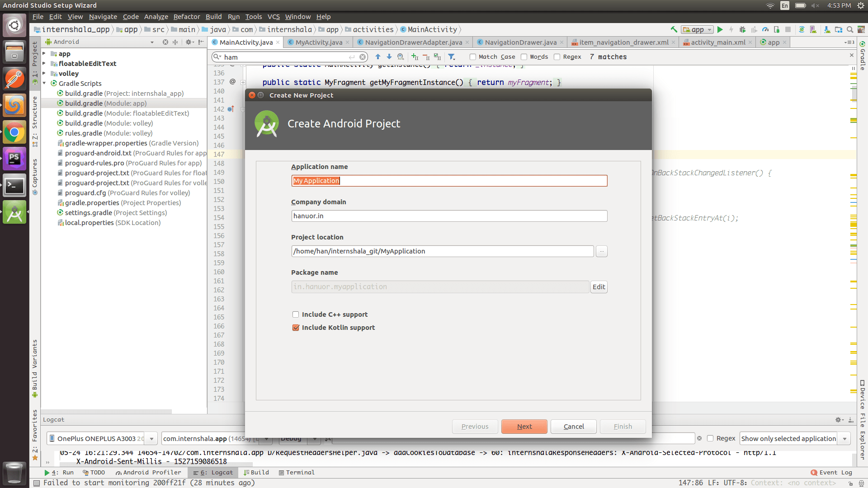868x488 pixels.
Task: Open the app run configuration dropdown
Action: coord(708,29)
